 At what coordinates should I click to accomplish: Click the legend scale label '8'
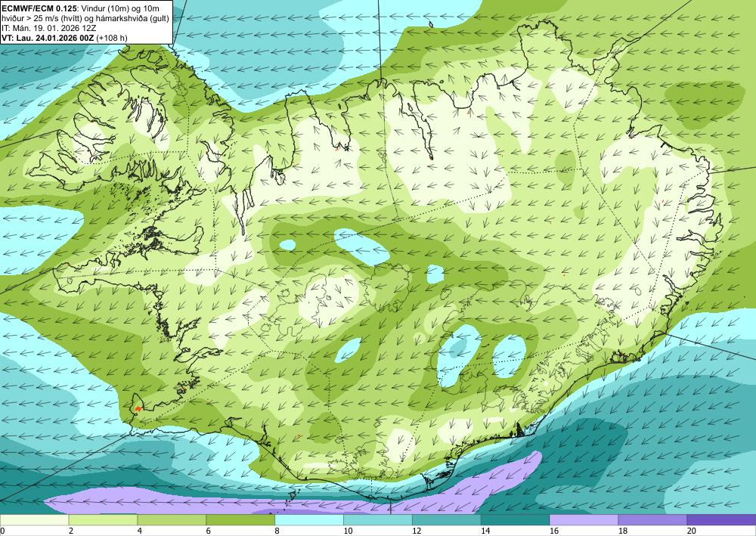(x=277, y=531)
